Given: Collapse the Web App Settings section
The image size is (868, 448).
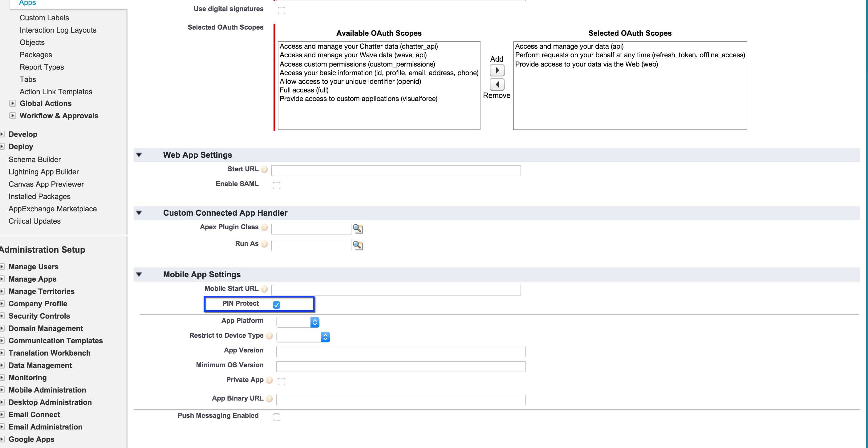Looking at the screenshot, I should tap(139, 155).
